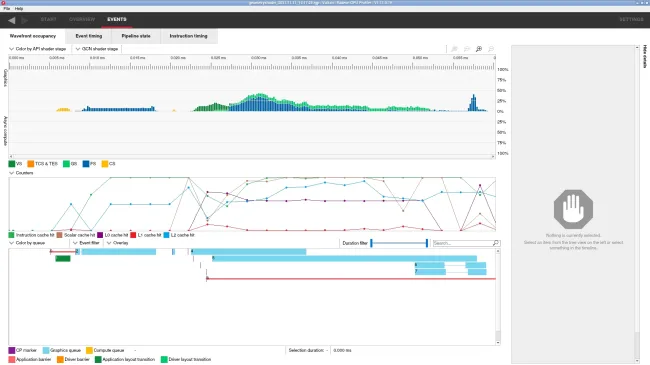Viewport: 650px width, 365px height.
Task: Open the Color by queue dropdown
Action: pyautogui.click(x=27, y=243)
